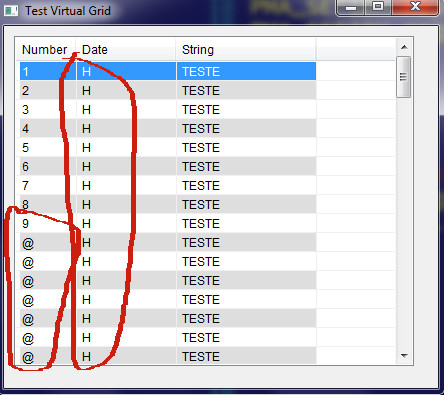Pick the TESTE cell in row 9
444x395 pixels.
(x=246, y=223)
